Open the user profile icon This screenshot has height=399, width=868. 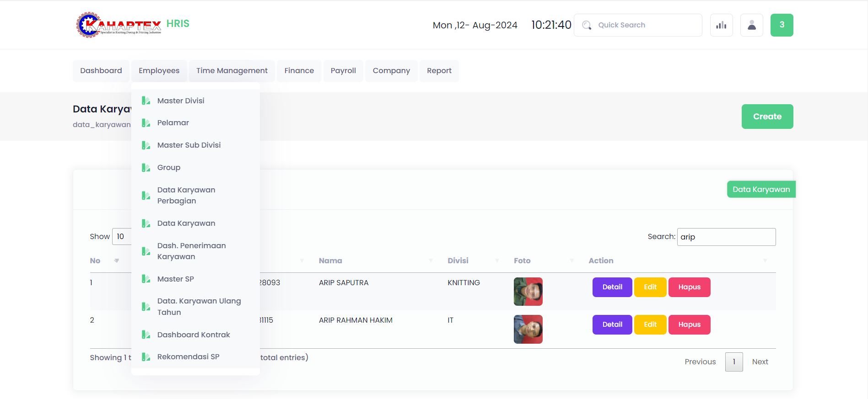751,25
